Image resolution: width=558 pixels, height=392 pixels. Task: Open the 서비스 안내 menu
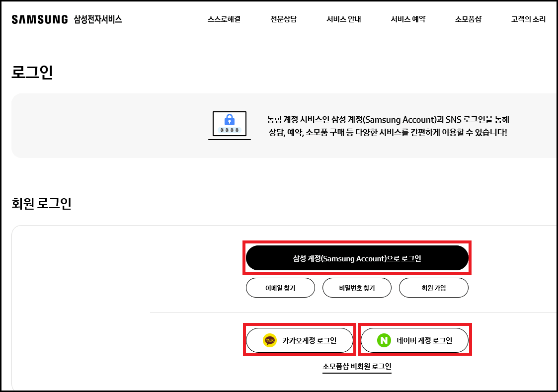click(x=344, y=19)
